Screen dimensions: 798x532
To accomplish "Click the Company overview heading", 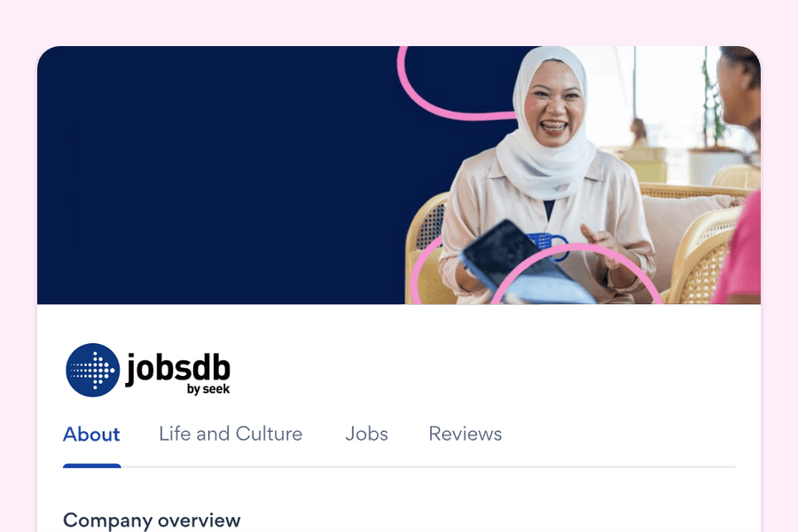I will (152, 520).
